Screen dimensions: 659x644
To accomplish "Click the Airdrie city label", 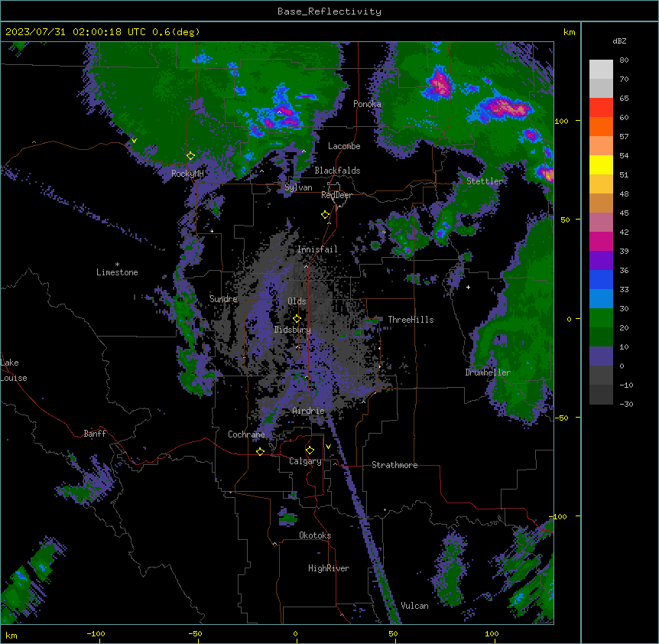I will coord(308,411).
